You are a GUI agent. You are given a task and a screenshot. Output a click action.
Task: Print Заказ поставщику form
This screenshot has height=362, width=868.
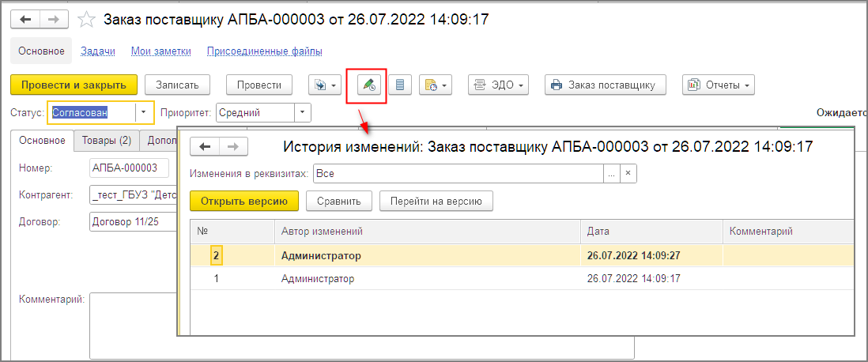coord(605,85)
